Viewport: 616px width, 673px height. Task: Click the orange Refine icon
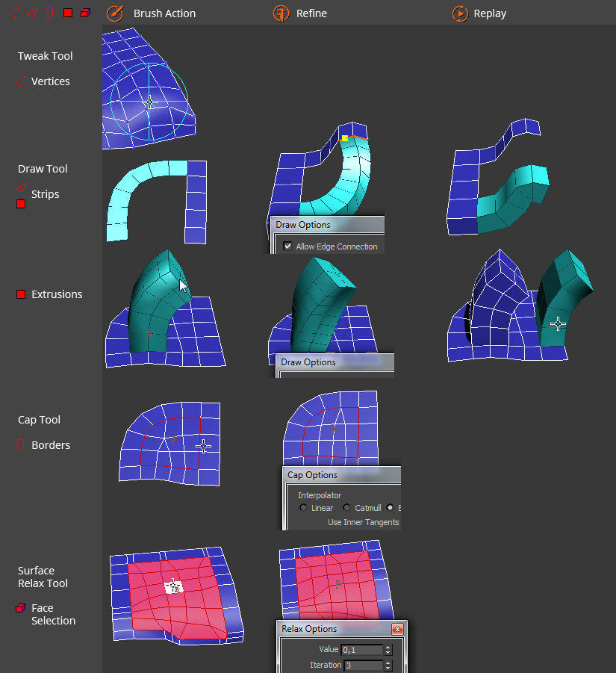(x=281, y=13)
